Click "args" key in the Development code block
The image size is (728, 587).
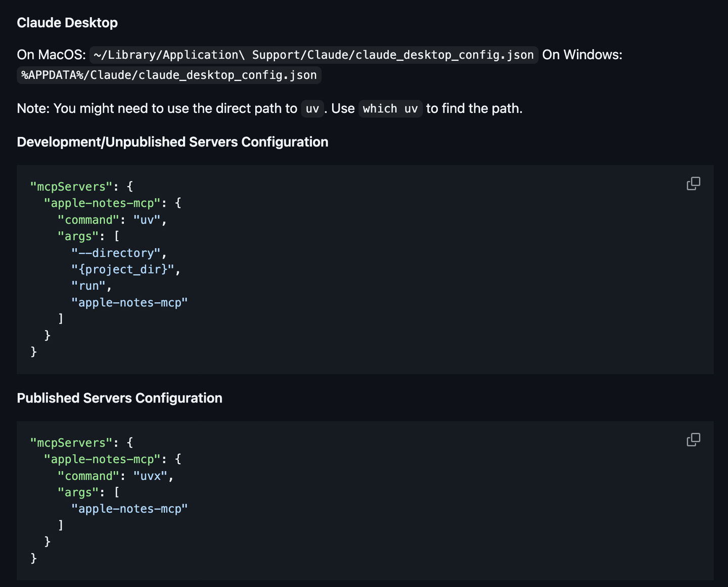pyautogui.click(x=78, y=237)
